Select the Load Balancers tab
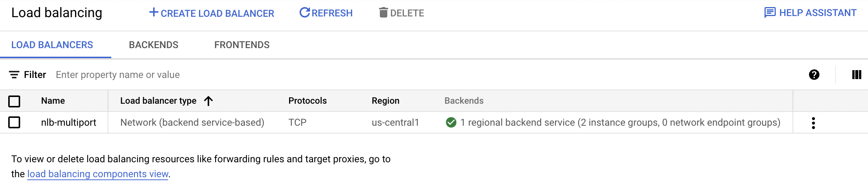This screenshot has height=188, width=868. 52,45
